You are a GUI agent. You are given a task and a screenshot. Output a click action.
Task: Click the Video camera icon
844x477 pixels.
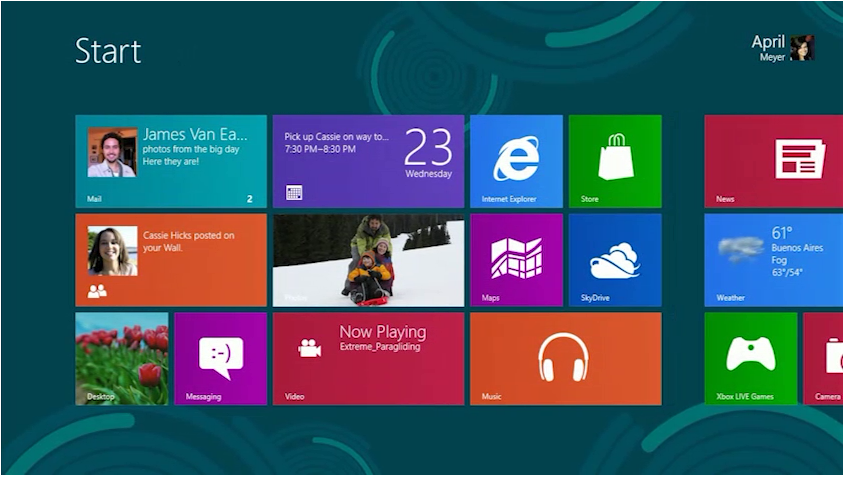[x=309, y=347]
